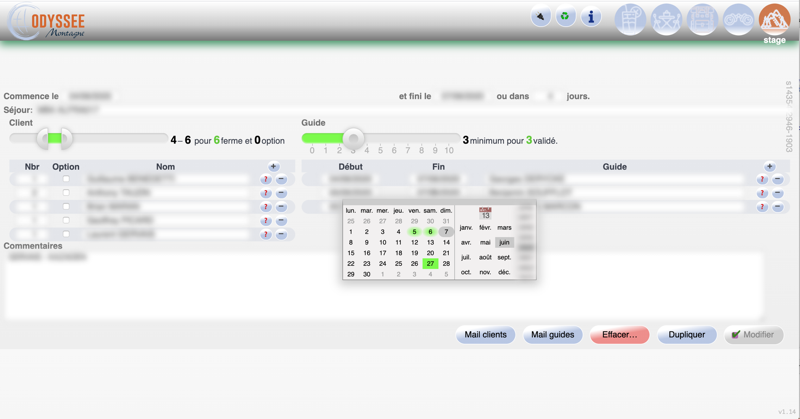Remove the first client row with minus
The width and height of the screenshot is (800, 419).
coord(281,180)
